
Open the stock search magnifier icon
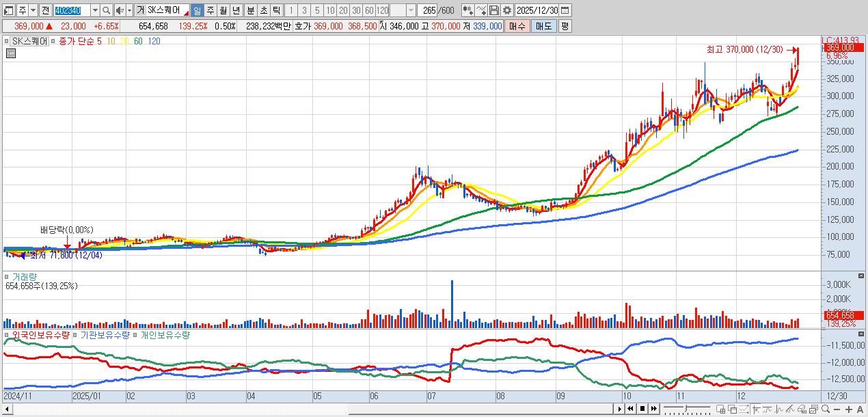pos(106,10)
